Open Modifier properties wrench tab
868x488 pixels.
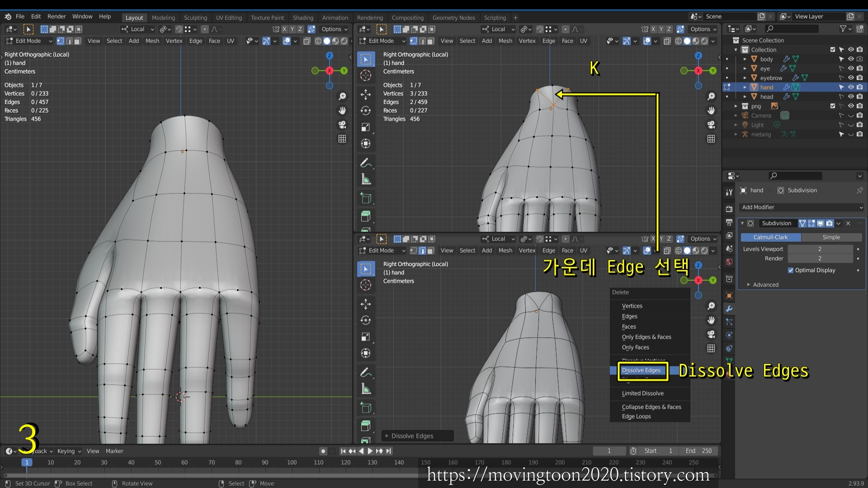point(729,309)
